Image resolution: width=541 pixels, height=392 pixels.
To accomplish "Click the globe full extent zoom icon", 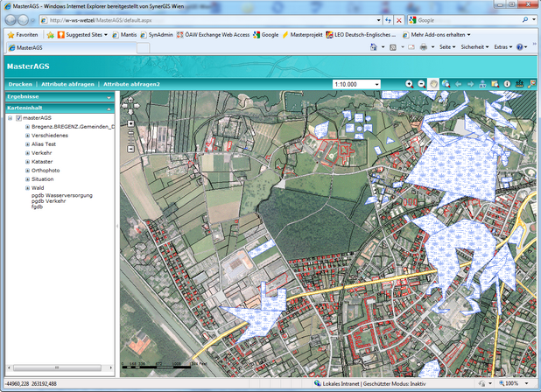I will click(446, 84).
